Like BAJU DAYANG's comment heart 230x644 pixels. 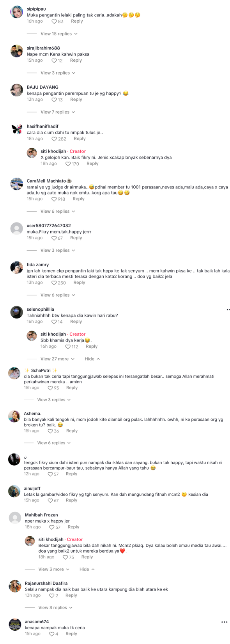point(54,100)
